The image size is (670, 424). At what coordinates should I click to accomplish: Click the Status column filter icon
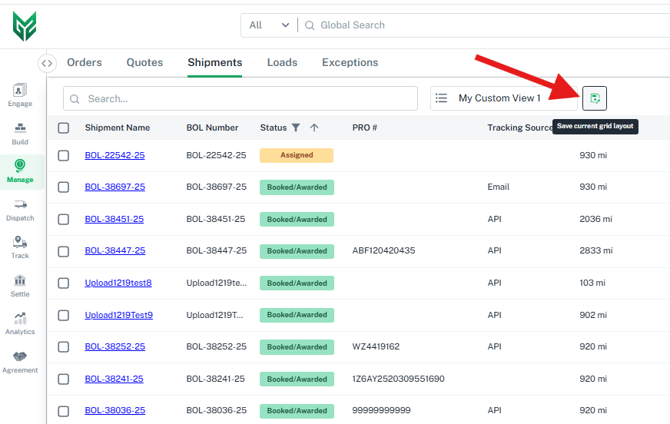point(295,128)
